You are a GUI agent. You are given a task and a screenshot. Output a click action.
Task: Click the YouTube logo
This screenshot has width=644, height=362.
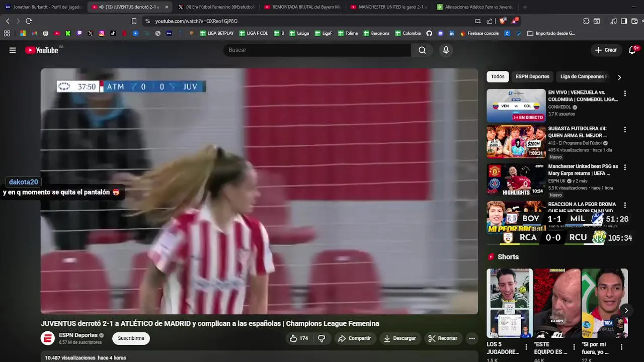point(42,50)
